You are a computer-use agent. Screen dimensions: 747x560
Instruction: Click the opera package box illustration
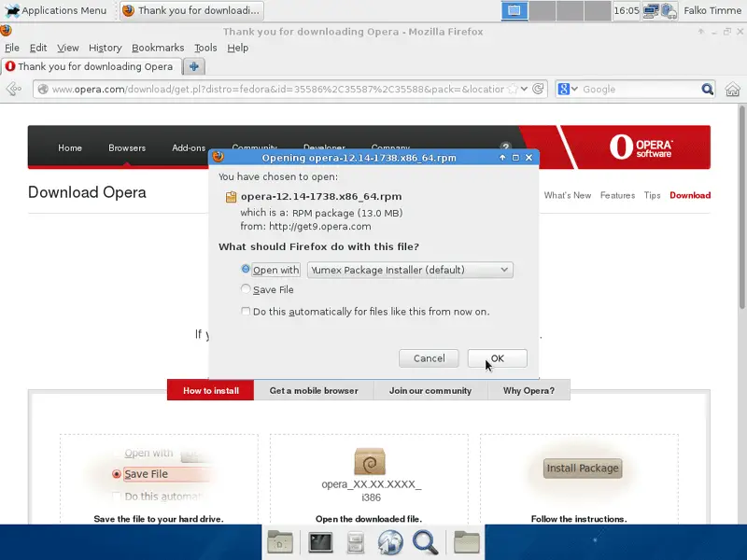pos(370,461)
